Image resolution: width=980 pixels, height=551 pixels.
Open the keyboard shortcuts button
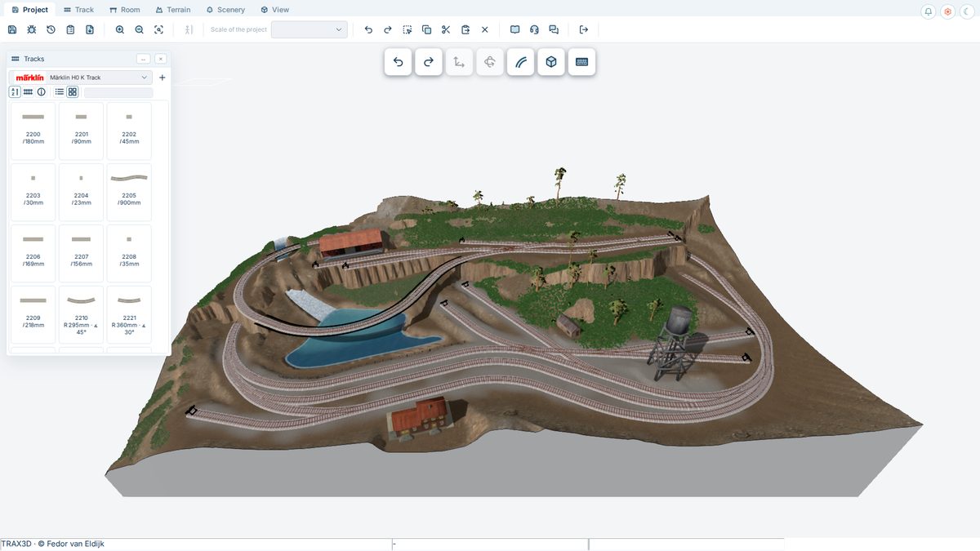581,62
